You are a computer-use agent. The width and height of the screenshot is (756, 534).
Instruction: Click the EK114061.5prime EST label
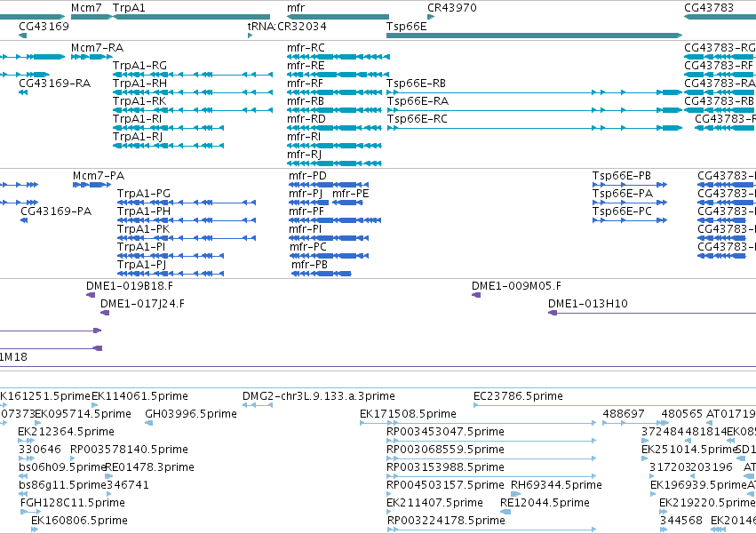(x=139, y=396)
